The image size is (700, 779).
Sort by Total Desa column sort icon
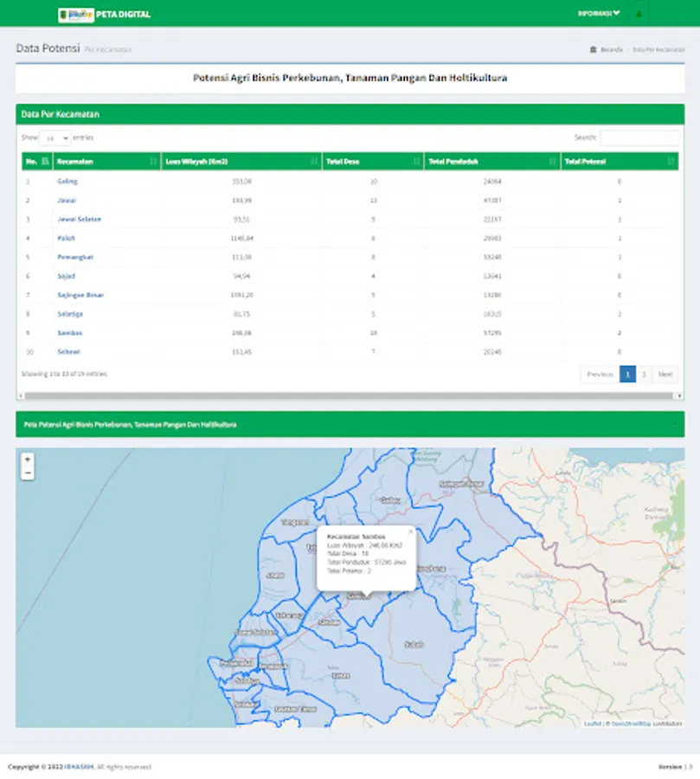416,161
